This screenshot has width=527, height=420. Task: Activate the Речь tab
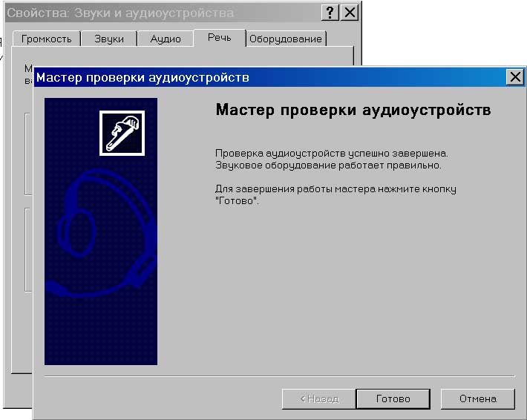pos(219,37)
